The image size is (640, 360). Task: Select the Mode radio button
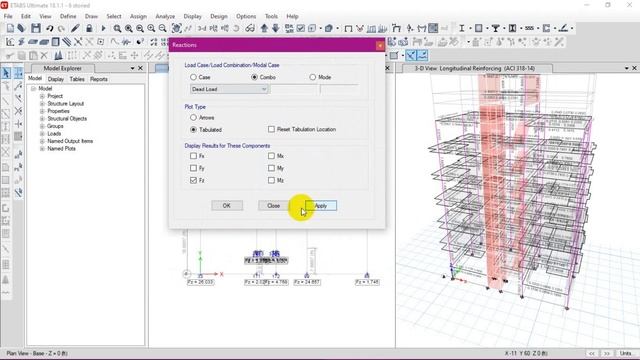pyautogui.click(x=313, y=77)
